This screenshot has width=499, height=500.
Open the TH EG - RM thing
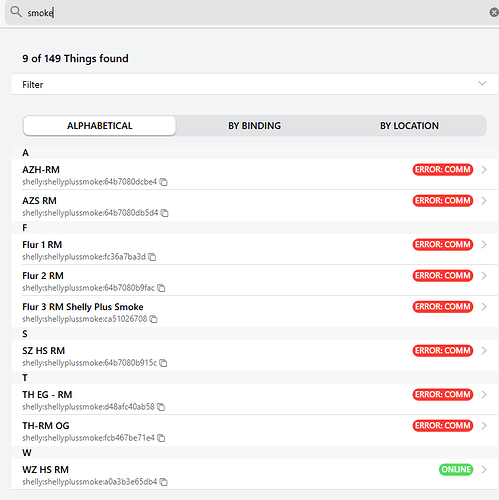(254, 400)
